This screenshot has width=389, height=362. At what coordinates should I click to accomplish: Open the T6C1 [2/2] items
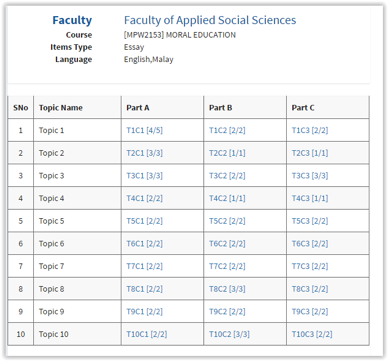click(x=144, y=244)
